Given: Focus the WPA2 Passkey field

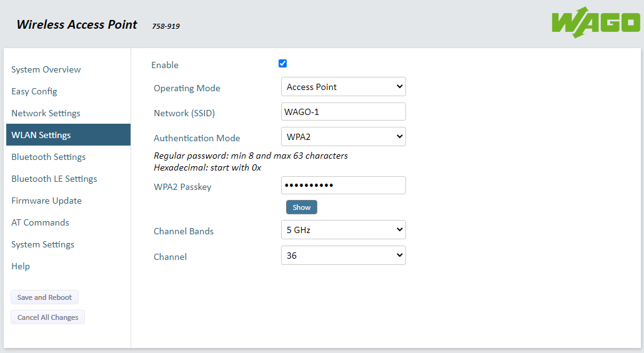Looking at the screenshot, I should coord(343,186).
